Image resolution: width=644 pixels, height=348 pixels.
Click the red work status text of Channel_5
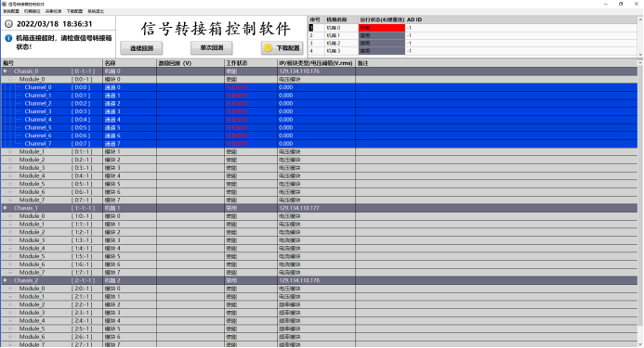(237, 128)
